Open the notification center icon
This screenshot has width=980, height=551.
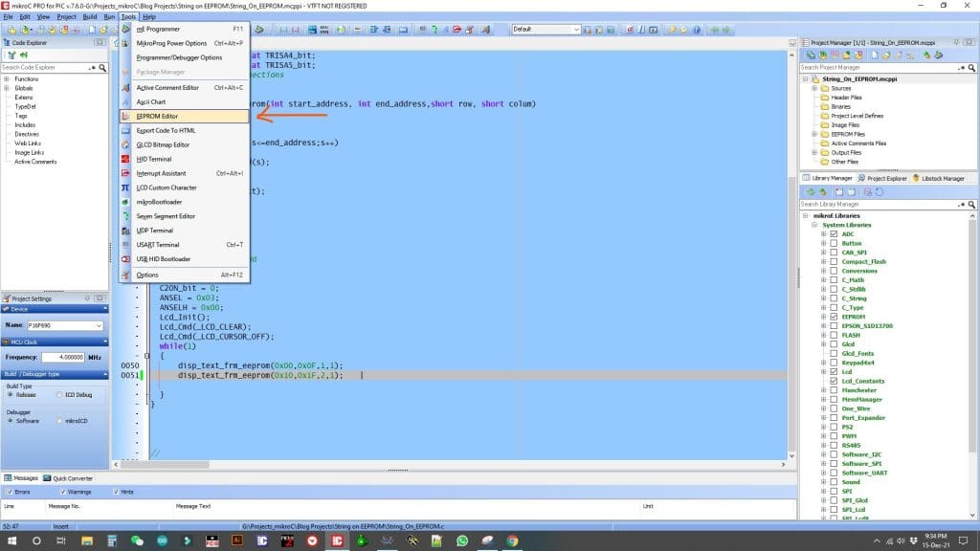pos(963,541)
